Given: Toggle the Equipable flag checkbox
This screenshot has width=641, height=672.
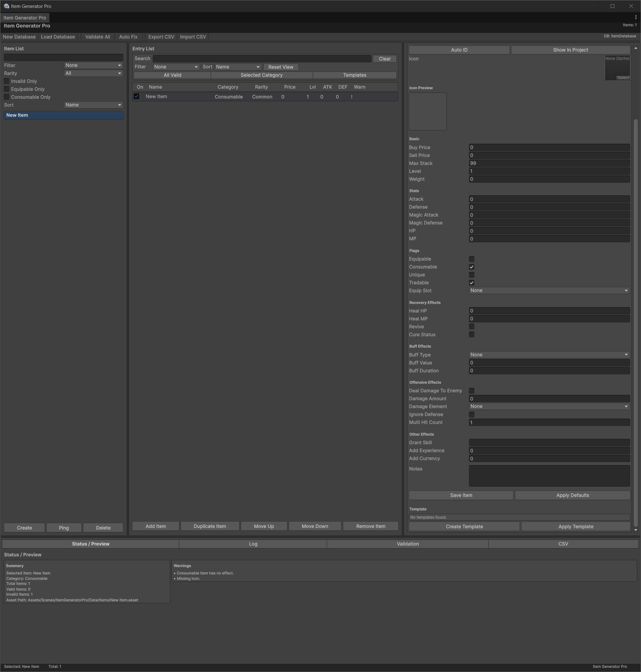Looking at the screenshot, I should [471, 259].
